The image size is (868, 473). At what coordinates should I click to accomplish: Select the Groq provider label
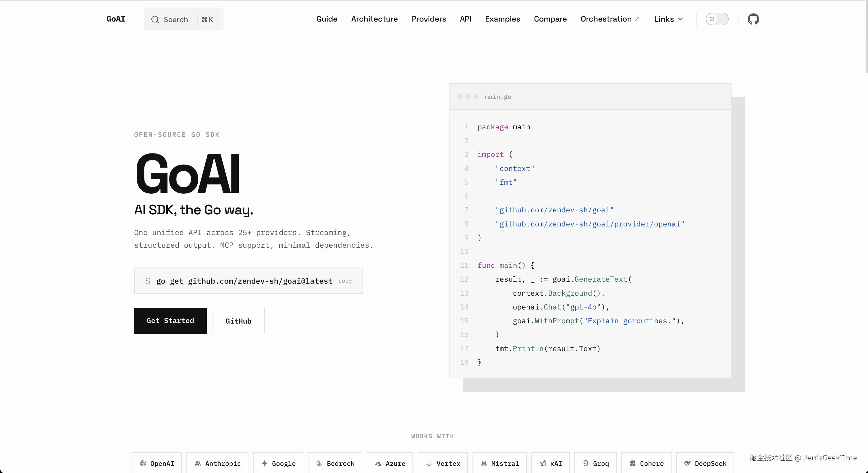[601, 464]
